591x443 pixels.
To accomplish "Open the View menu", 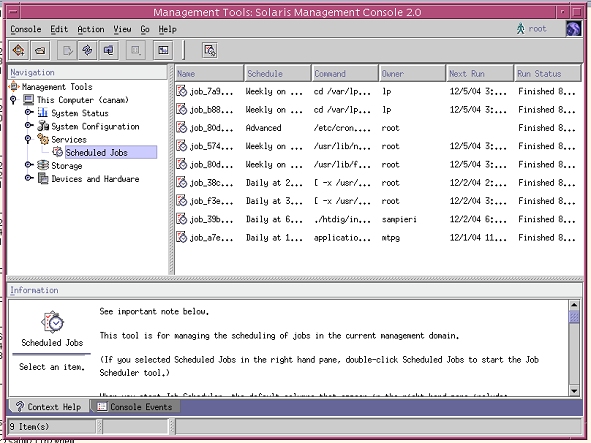I will coord(122,29).
